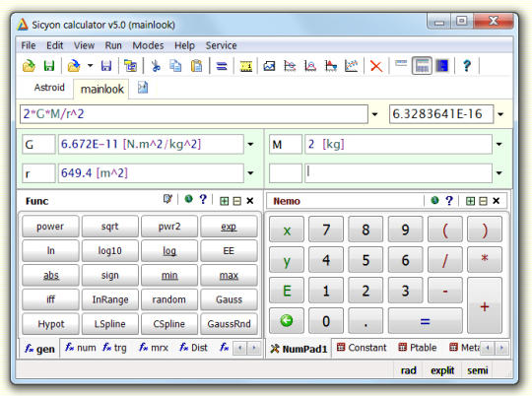Click the red X delete toolbar icon

[376, 66]
